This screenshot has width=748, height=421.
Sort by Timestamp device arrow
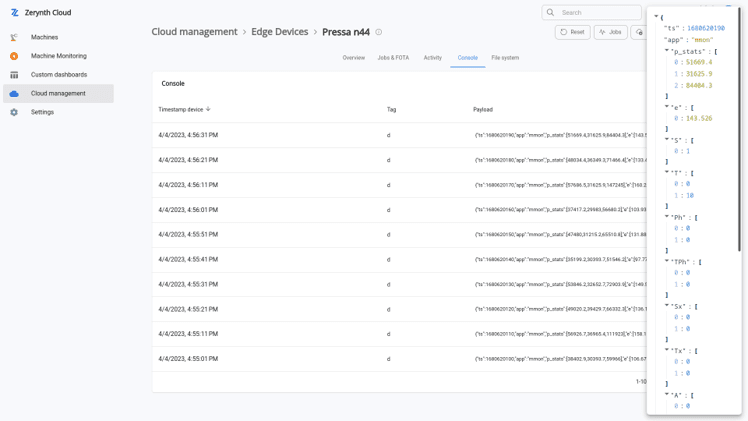point(208,109)
